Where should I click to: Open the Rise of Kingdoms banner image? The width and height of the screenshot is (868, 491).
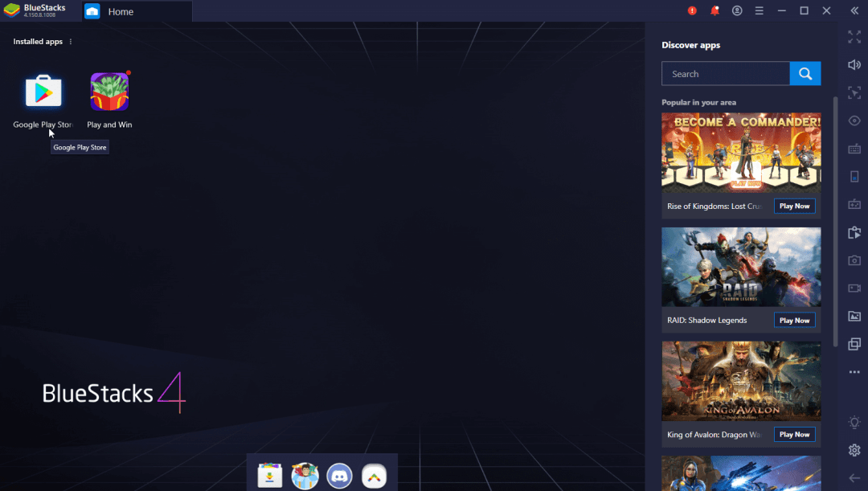click(741, 153)
